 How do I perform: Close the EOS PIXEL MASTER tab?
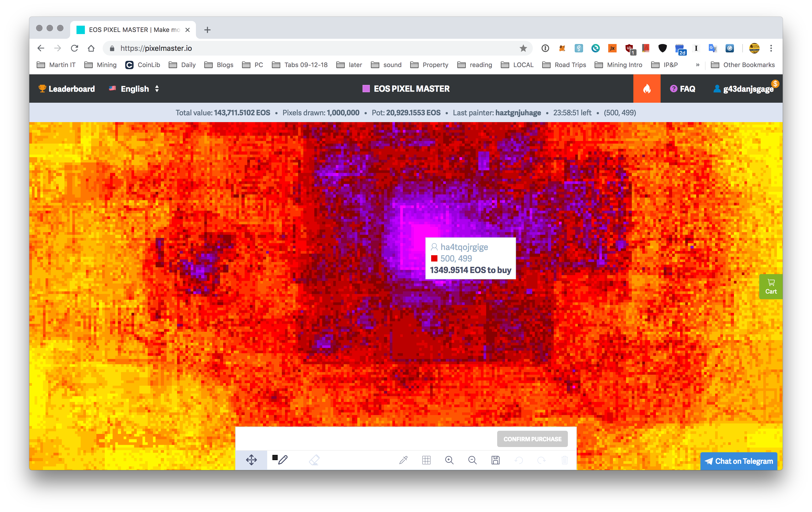pyautogui.click(x=188, y=30)
